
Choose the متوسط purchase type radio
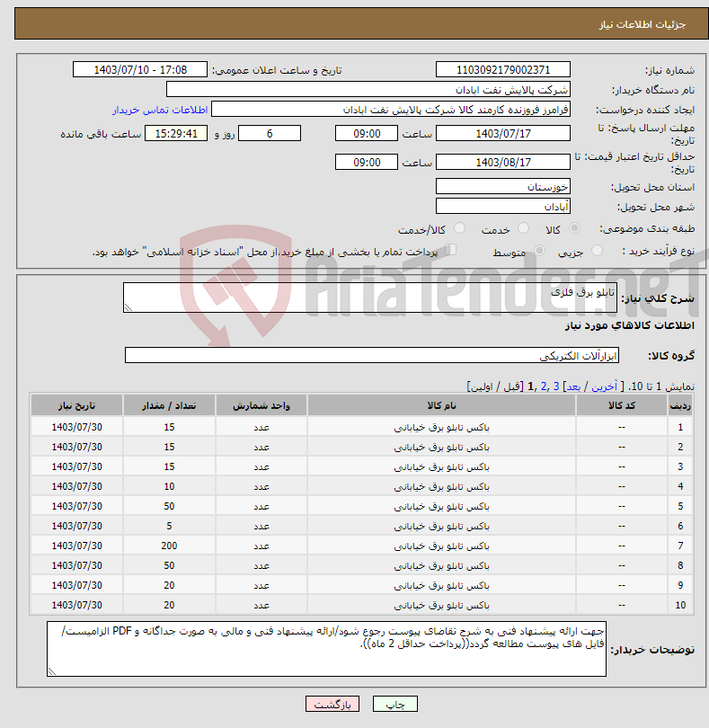click(x=539, y=251)
